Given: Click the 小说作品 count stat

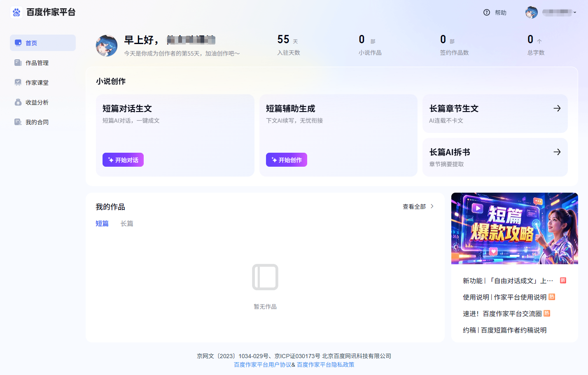Looking at the screenshot, I should point(370,45).
